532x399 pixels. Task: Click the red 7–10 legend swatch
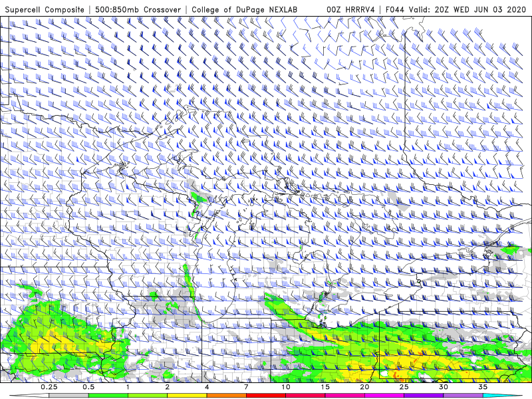[266, 396]
